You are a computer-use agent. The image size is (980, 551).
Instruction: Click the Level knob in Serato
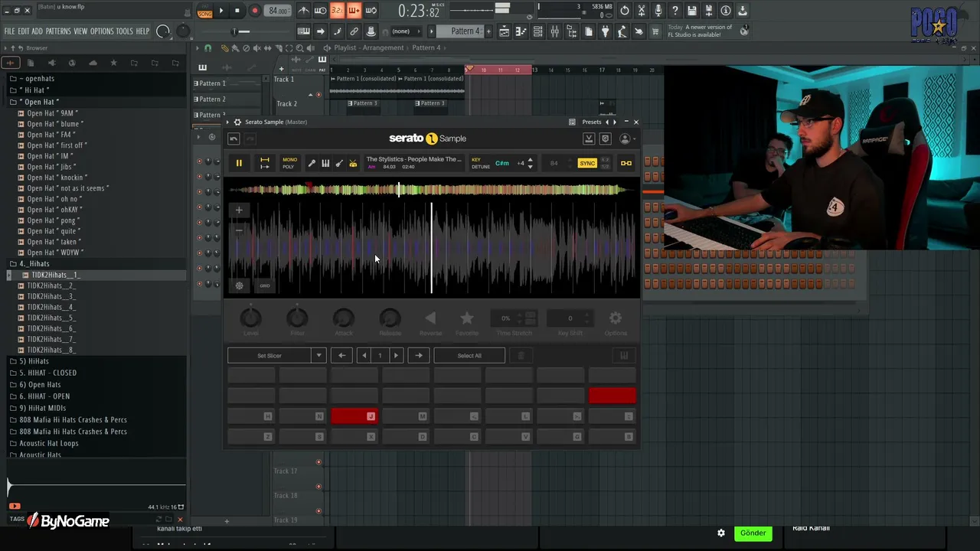[250, 318]
